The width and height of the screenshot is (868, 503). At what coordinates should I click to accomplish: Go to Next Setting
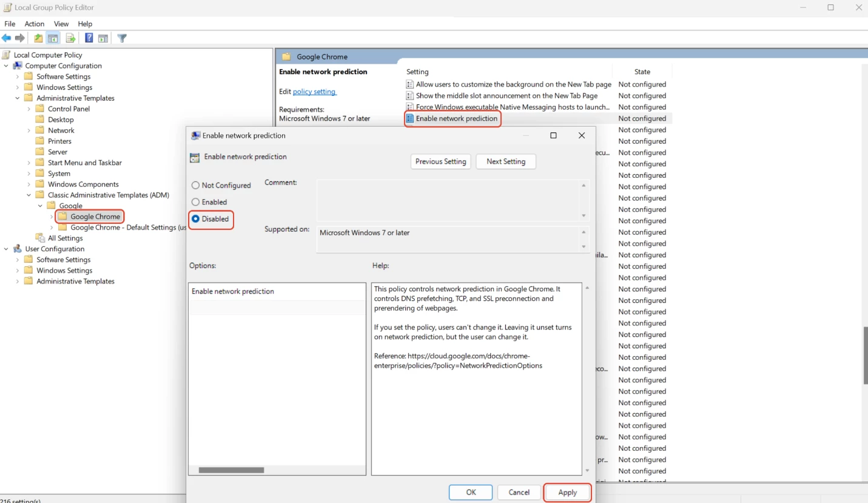(506, 161)
